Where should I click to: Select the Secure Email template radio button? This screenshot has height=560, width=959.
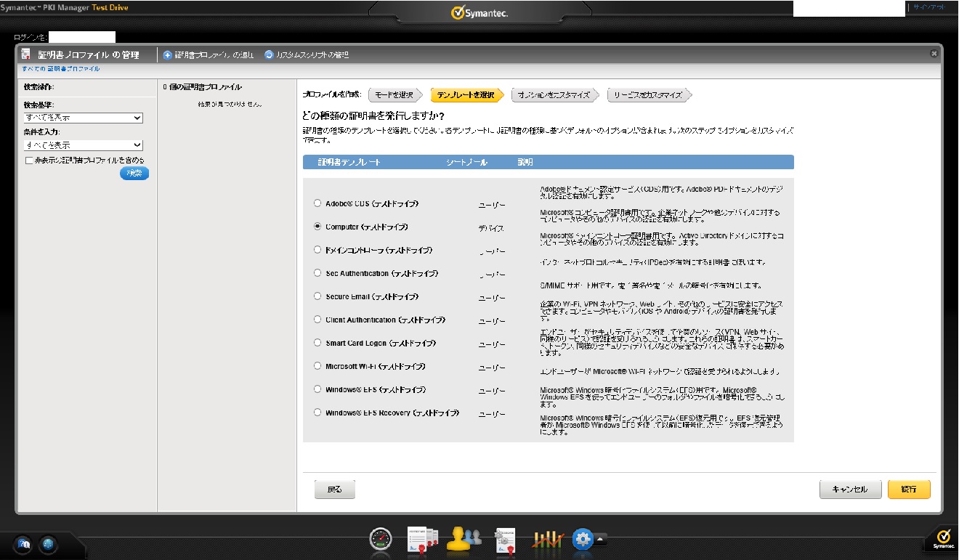(x=317, y=296)
